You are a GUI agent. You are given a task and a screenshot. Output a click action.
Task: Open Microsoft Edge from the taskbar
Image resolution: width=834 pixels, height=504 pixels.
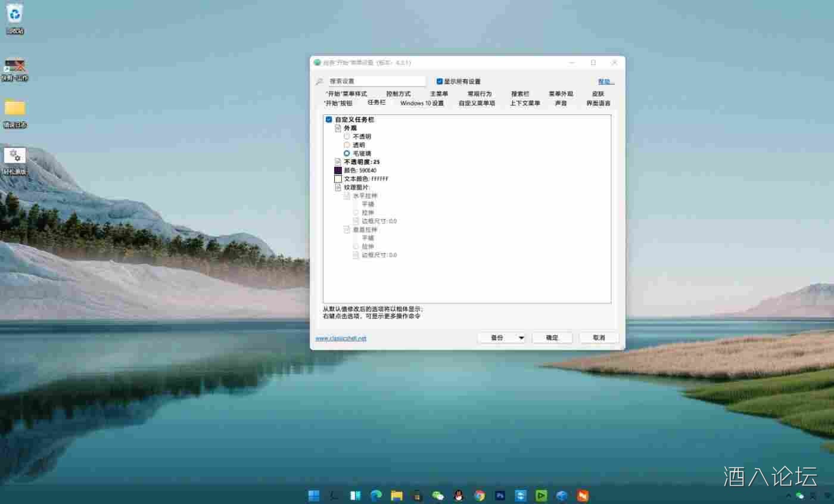coord(375,496)
